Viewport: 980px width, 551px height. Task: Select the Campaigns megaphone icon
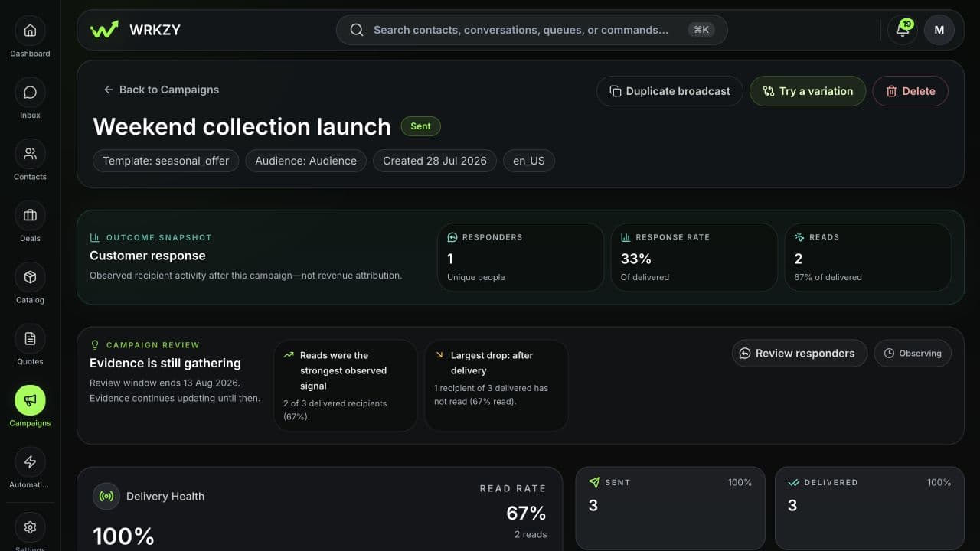pos(30,400)
